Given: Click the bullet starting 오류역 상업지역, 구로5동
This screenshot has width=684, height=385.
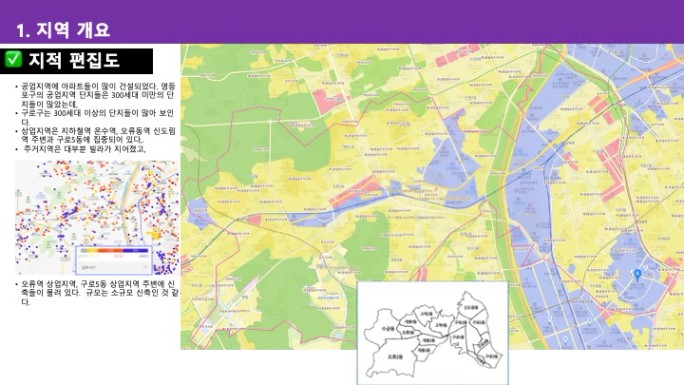Looking at the screenshot, I should [x=97, y=293].
